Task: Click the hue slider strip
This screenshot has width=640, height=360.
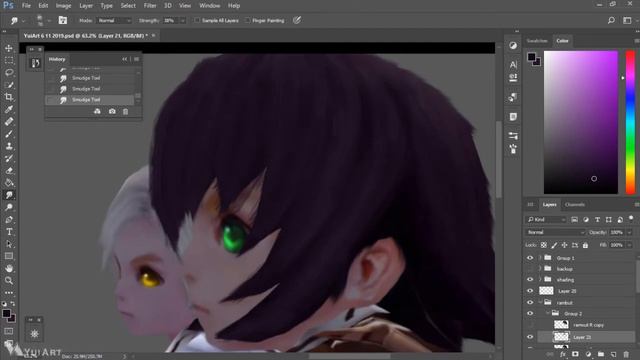Action: [631, 122]
